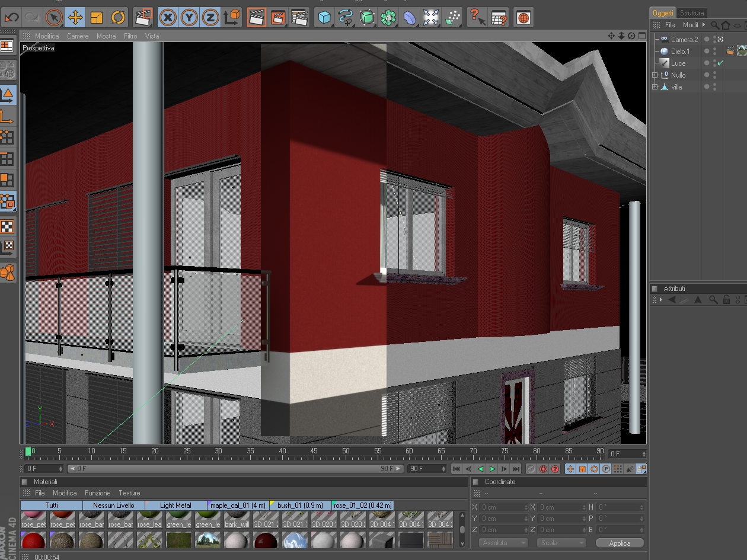
Task: Expand the Nullo object tree
Action: tap(655, 75)
